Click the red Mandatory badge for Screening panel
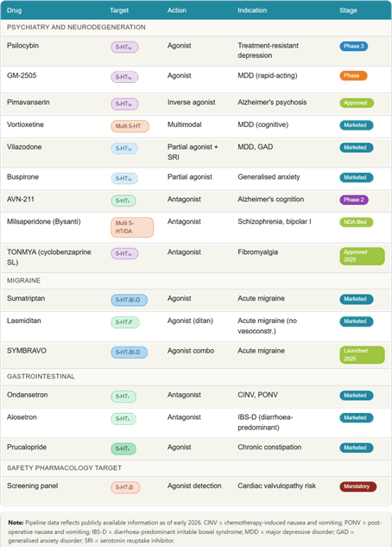Viewport: 392px width, 547px height. tap(357, 487)
